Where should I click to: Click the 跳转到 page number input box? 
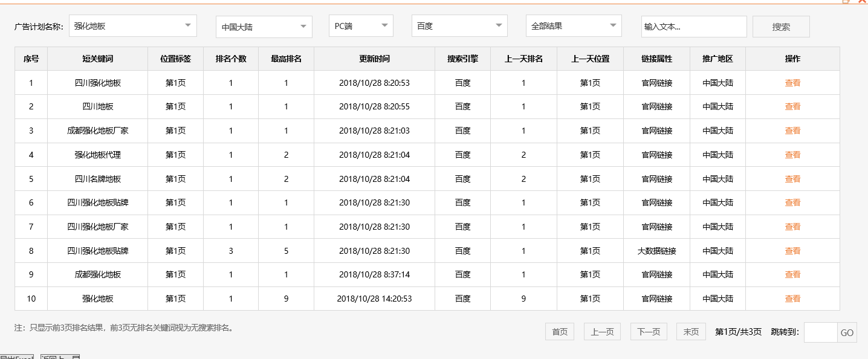819,332
